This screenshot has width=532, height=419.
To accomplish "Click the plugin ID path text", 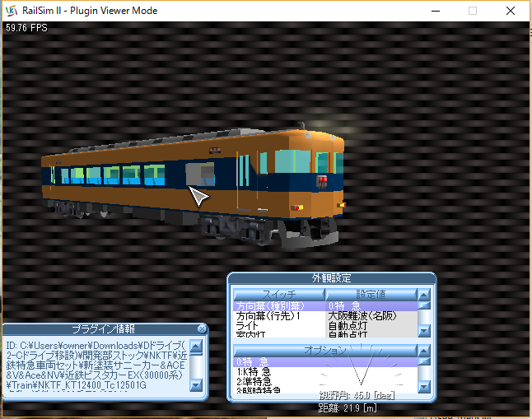I will [96, 365].
